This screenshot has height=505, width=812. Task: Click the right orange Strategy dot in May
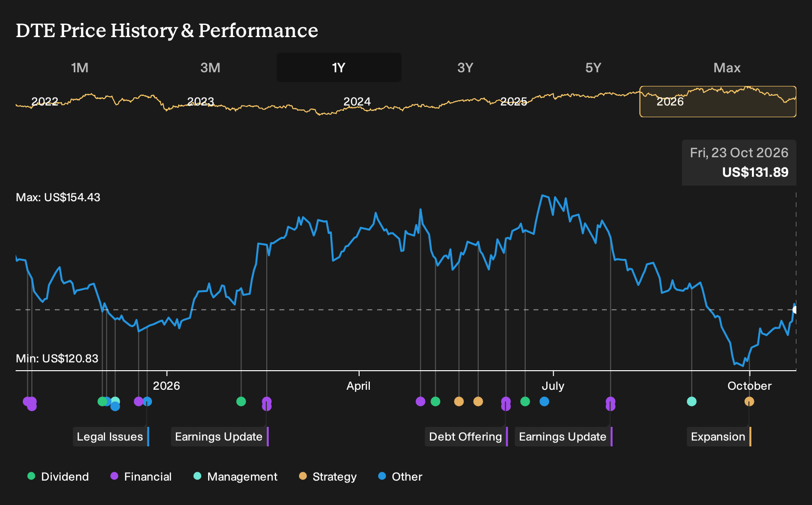pyautogui.click(x=478, y=401)
